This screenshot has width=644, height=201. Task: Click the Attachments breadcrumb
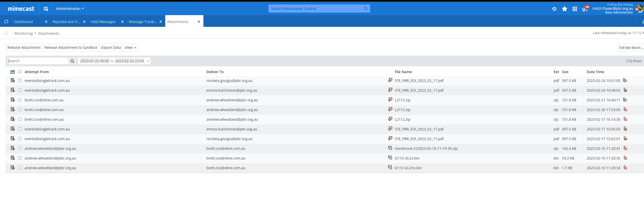click(49, 33)
